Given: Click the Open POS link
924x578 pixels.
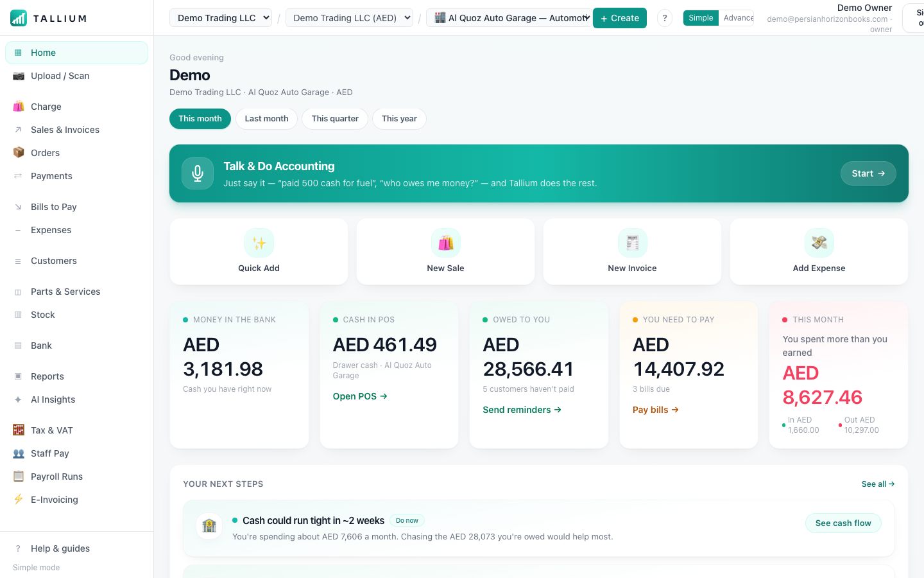Looking at the screenshot, I should point(360,396).
